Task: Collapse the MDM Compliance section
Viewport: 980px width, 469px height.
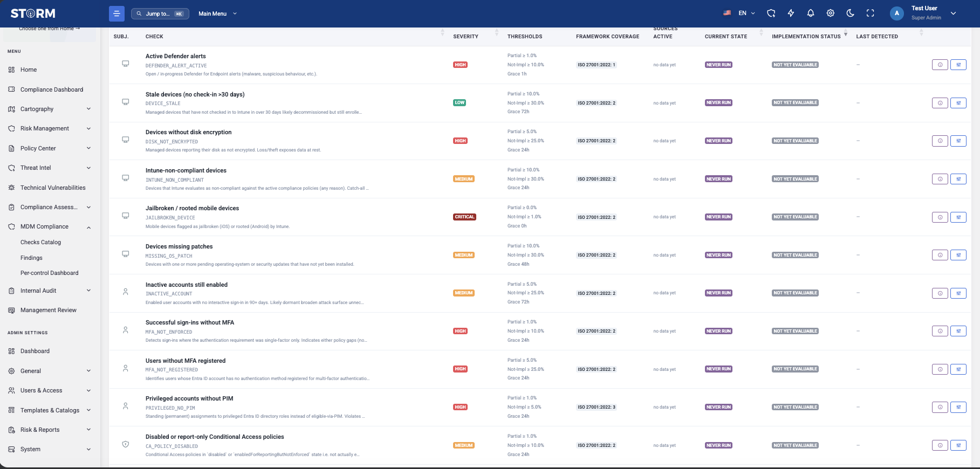Action: [50, 227]
